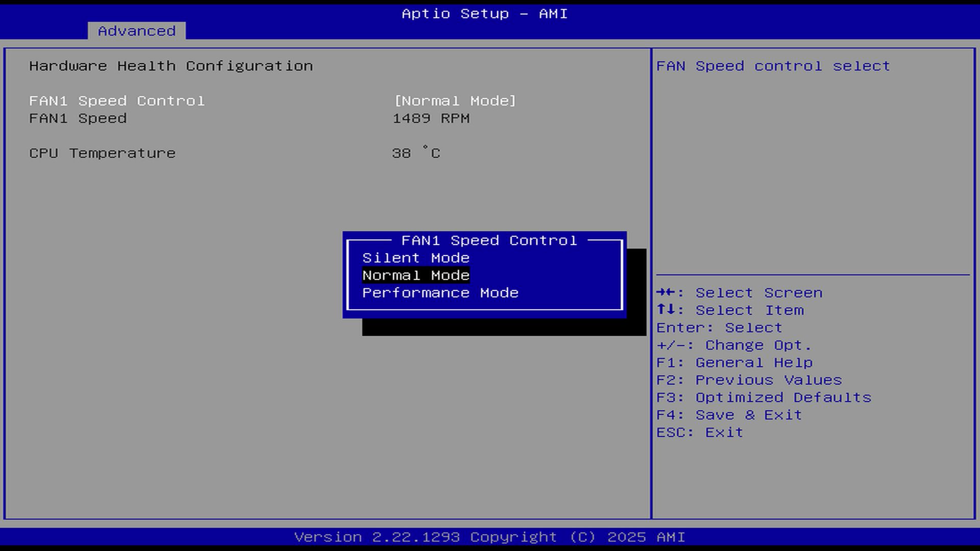Click Hardware Health Configuration heading
980x551 pixels.
(x=171, y=66)
